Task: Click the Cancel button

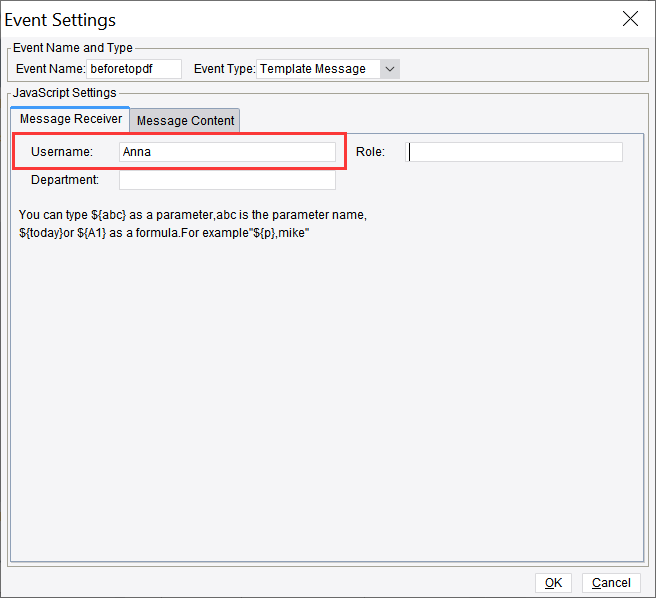Action: tap(611, 583)
